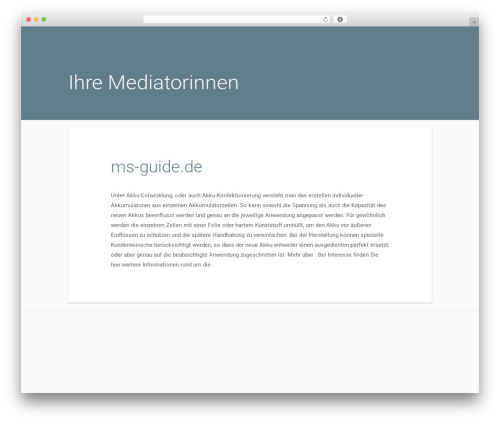This screenshot has height=423, width=500.
Task: Click the browser address bar field
Action: [x=237, y=20]
